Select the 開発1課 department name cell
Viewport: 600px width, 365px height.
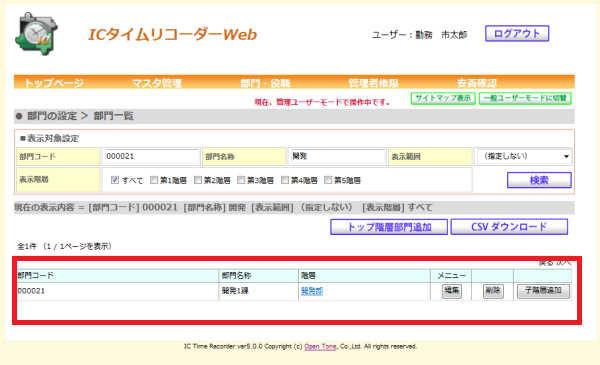[259, 291]
